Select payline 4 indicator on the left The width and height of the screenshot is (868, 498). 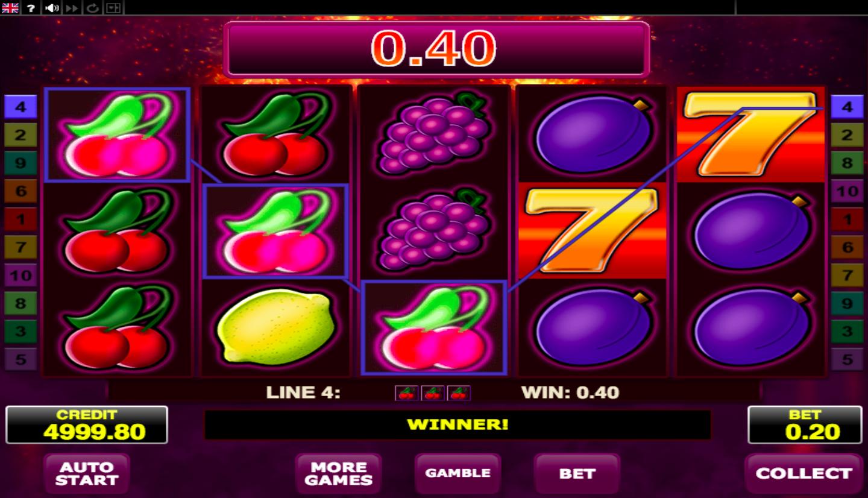(x=20, y=107)
